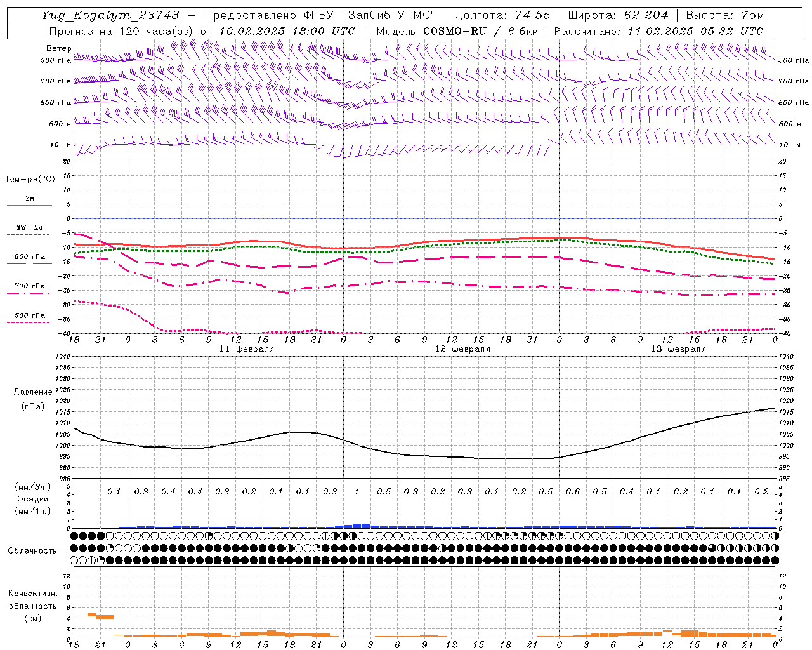812x650 pixels.
Task: Click the 500 м label at left of wind panel
Action: click(60, 124)
